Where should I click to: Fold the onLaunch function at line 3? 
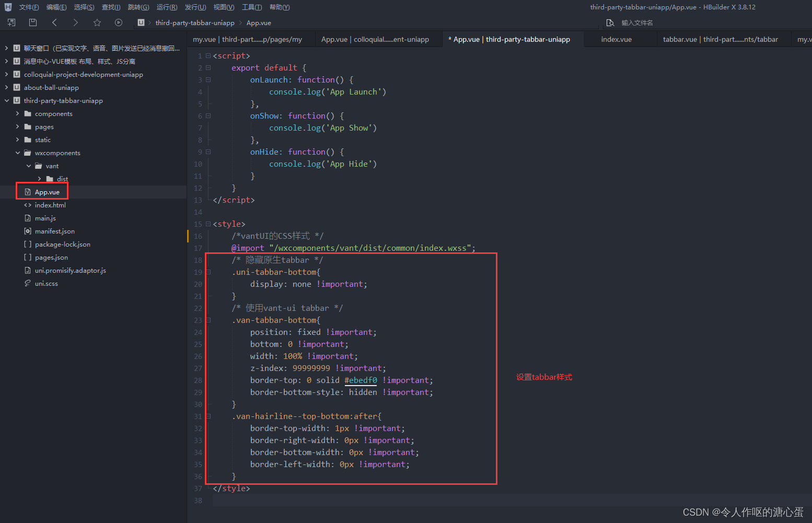point(208,79)
